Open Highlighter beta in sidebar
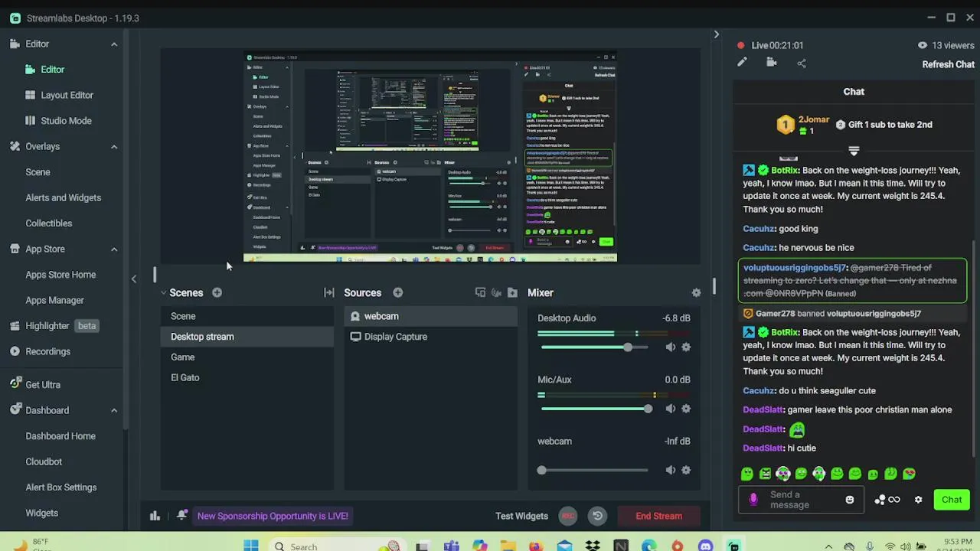Viewport: 980px width, 551px height. click(54, 326)
